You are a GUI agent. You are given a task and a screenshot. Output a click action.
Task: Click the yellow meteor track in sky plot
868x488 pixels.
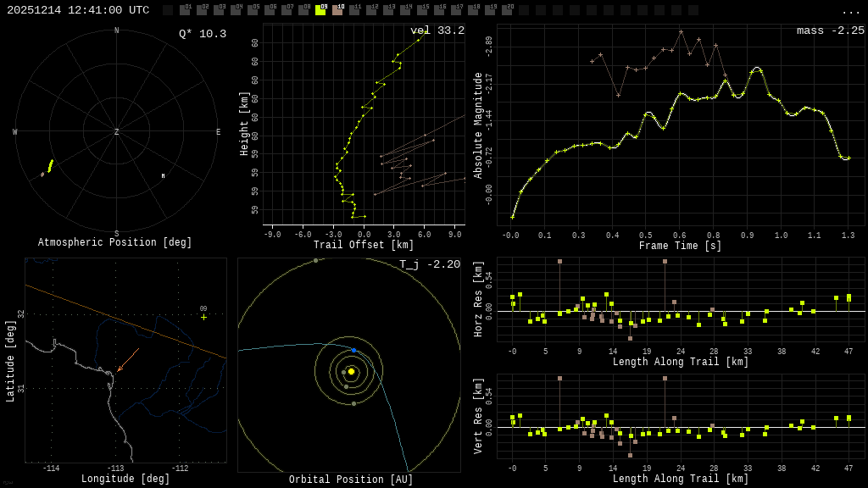(50, 165)
